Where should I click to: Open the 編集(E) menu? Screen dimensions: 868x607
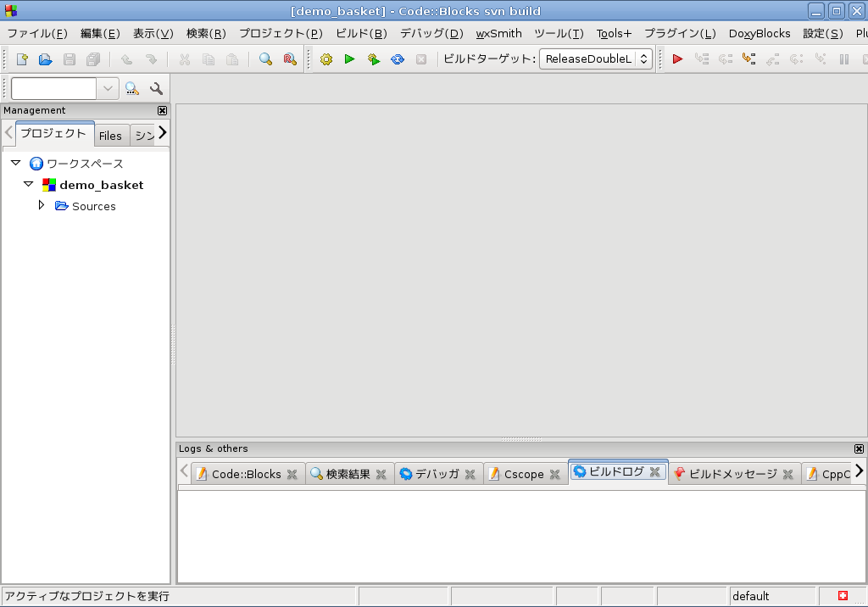click(x=100, y=33)
